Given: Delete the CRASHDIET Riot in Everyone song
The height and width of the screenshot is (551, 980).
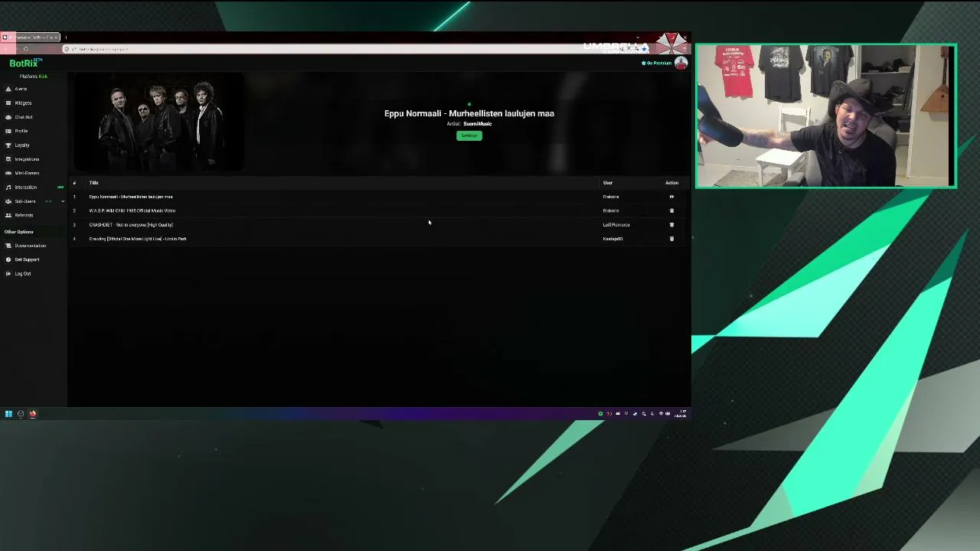Looking at the screenshot, I should pos(671,225).
